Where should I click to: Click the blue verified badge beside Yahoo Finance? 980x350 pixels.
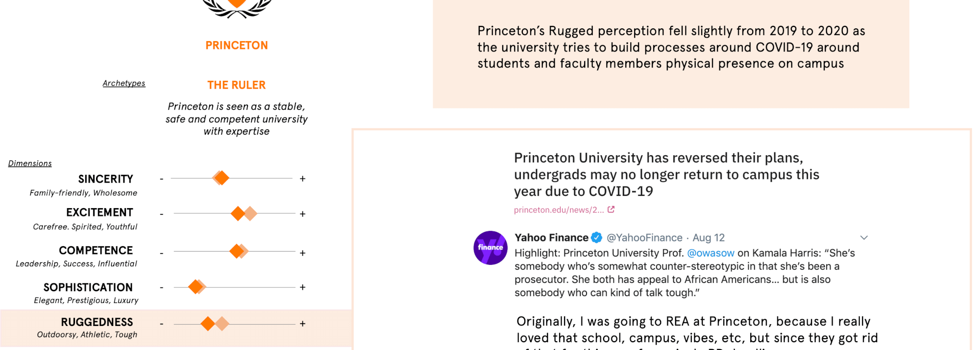pyautogui.click(x=596, y=238)
